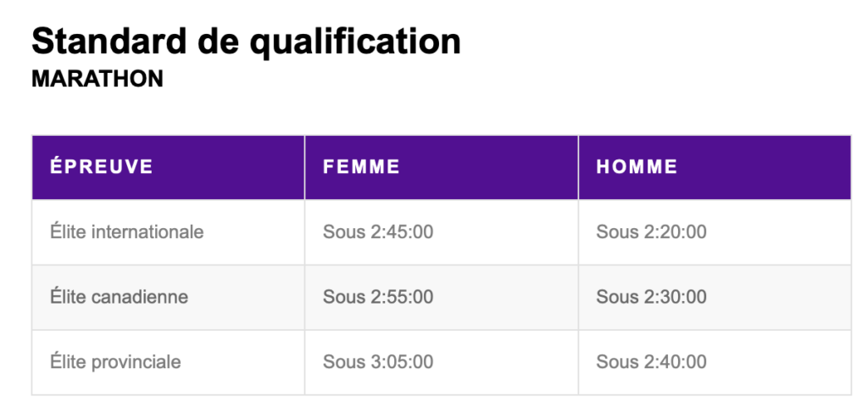Click the word canadienne in second row
Viewport: 868px width, 413px height.
coord(140,298)
